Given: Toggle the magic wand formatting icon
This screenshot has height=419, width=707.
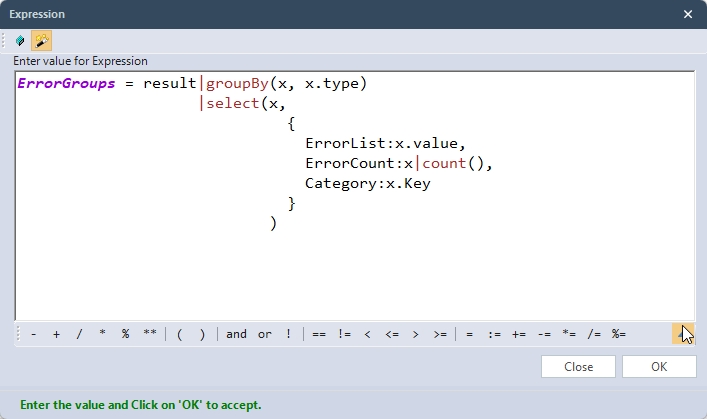Looking at the screenshot, I should (x=41, y=41).
